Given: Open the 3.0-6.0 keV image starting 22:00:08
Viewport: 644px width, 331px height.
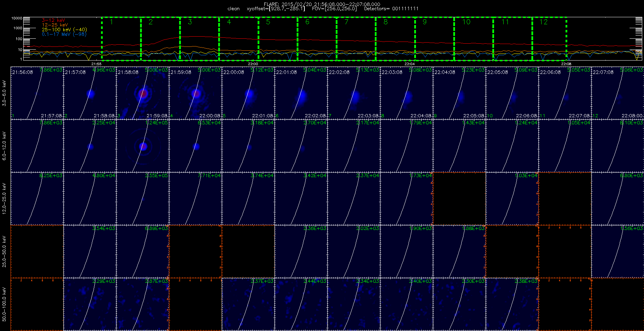Looking at the screenshot, I should [x=248, y=93].
